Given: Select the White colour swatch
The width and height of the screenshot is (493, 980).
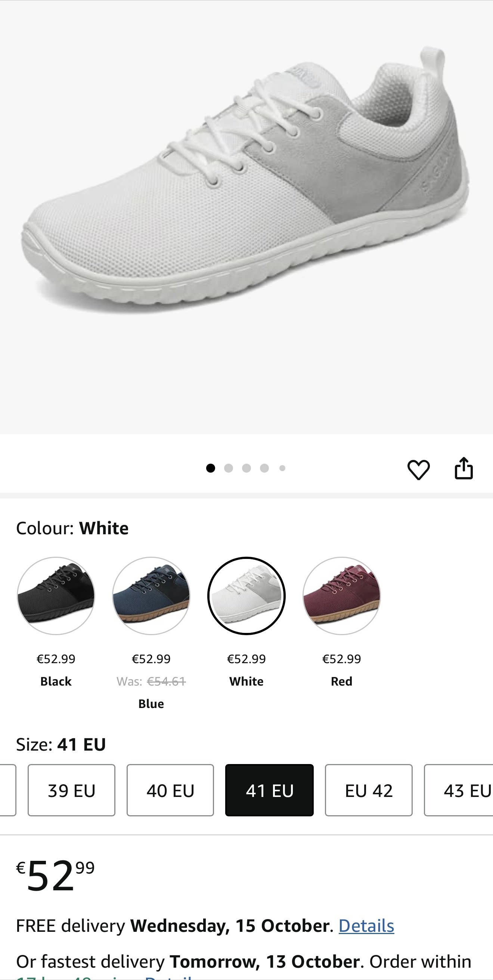Looking at the screenshot, I should pyautogui.click(x=246, y=596).
